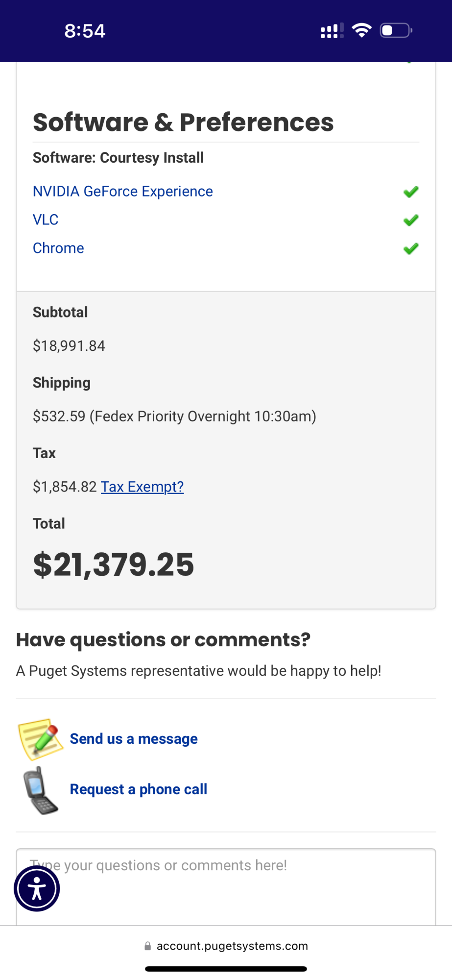Image resolution: width=452 pixels, height=980 pixels.
Task: Tap the battery indicator icon
Action: (396, 31)
